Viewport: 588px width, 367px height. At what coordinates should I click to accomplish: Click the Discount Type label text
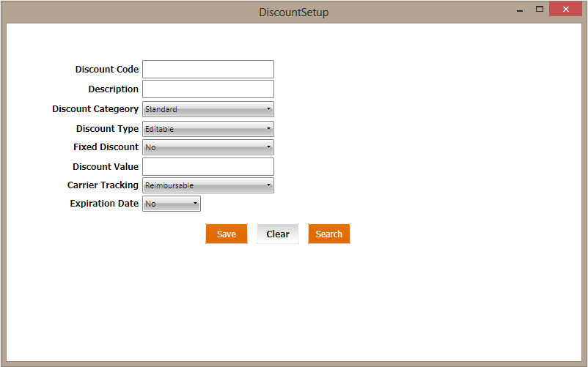pos(107,129)
